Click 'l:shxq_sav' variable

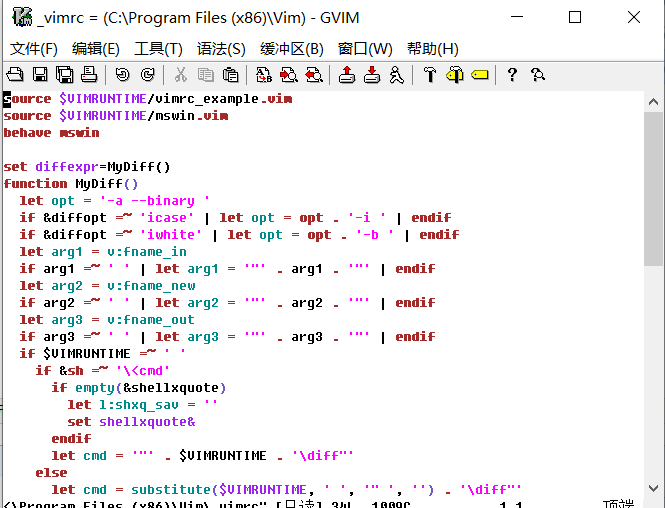139,405
